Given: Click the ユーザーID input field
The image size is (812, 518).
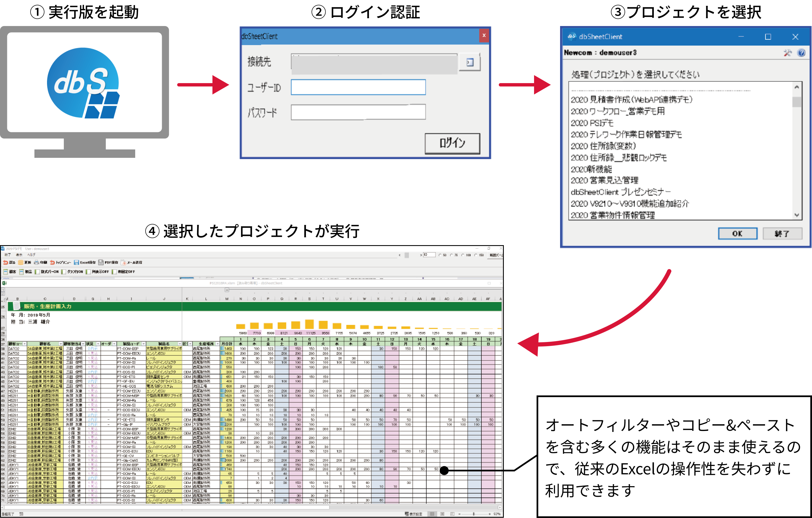Looking at the screenshot, I should point(358,87).
